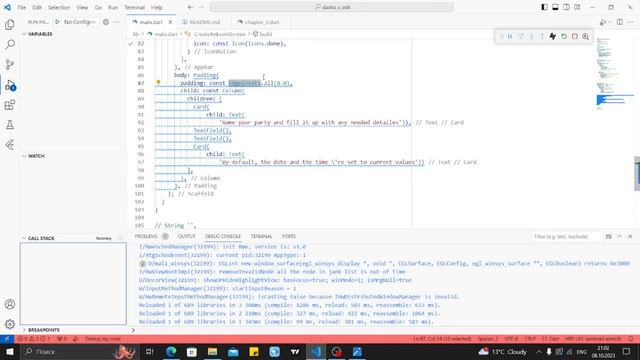Switch to the README.md editor tab
Screen dimensions: 640x360
coord(204,22)
